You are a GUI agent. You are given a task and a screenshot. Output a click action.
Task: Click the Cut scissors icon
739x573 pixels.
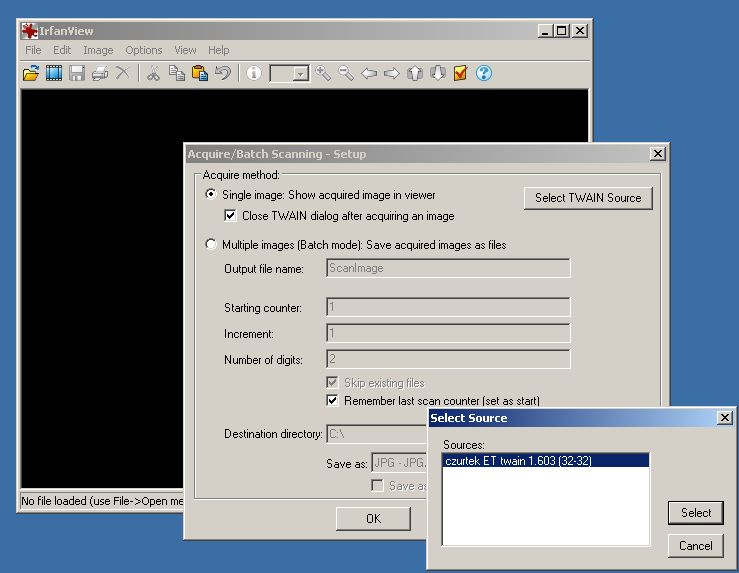point(153,74)
